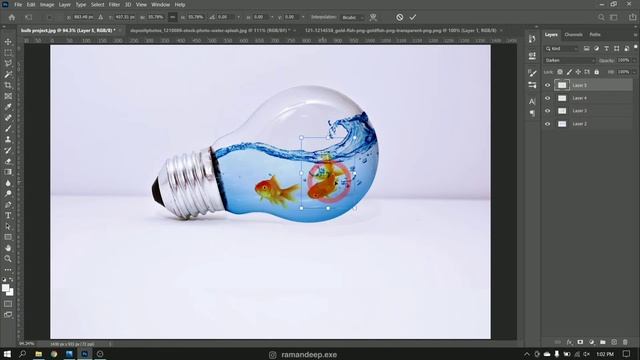Toggle the layer filter on/off switch
This screenshot has width=640, height=360.
636,47
